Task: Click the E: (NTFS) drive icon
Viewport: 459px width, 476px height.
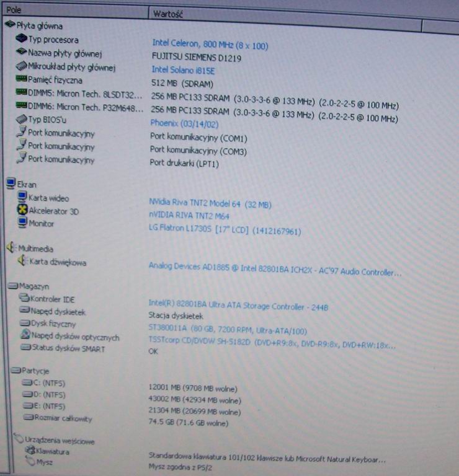Action: pos(29,405)
